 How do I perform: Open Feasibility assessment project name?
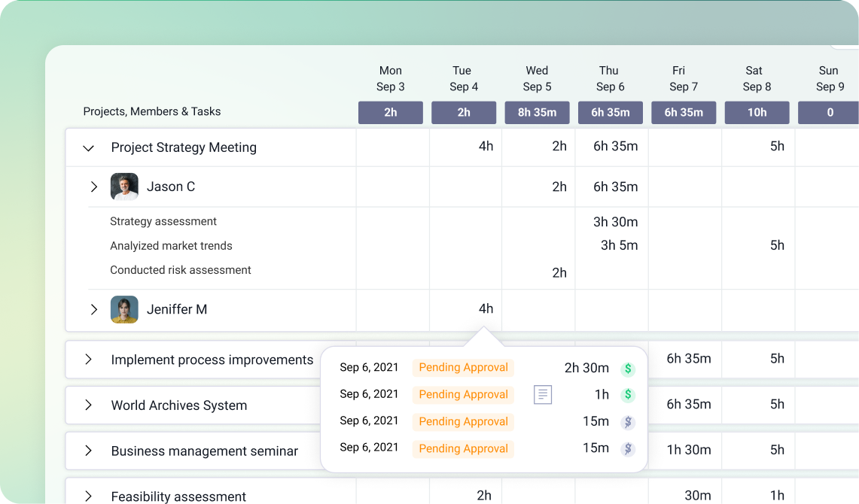click(x=178, y=496)
